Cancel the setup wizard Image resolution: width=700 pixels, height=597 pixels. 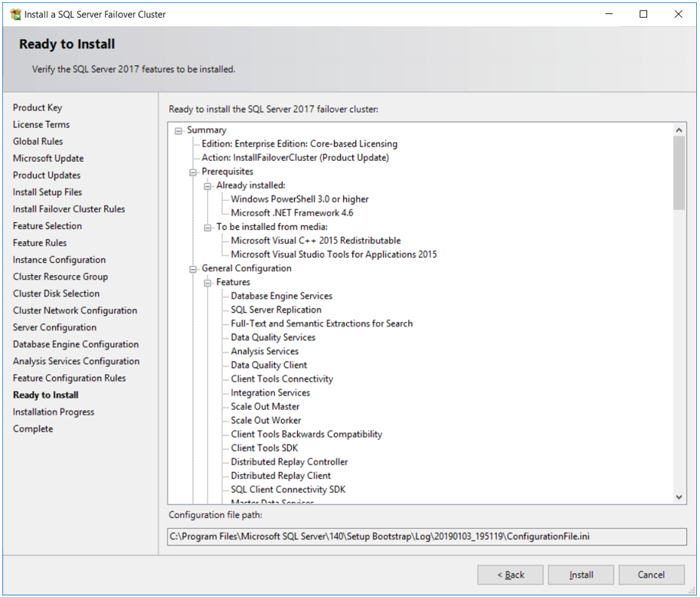click(x=651, y=575)
